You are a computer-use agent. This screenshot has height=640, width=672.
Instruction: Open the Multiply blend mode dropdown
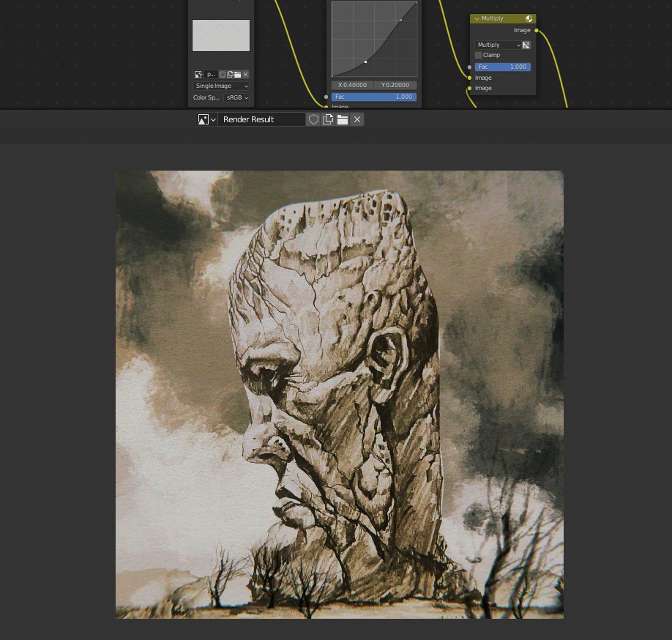(498, 45)
